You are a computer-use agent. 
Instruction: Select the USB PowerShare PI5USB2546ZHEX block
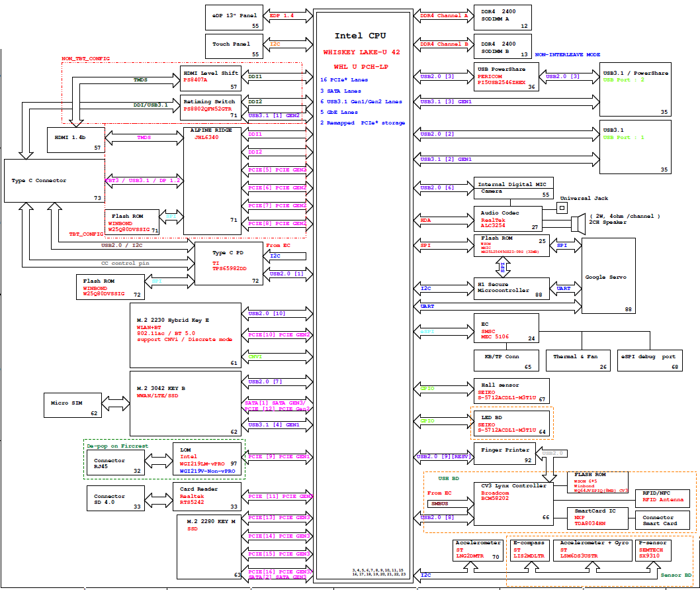click(x=506, y=77)
